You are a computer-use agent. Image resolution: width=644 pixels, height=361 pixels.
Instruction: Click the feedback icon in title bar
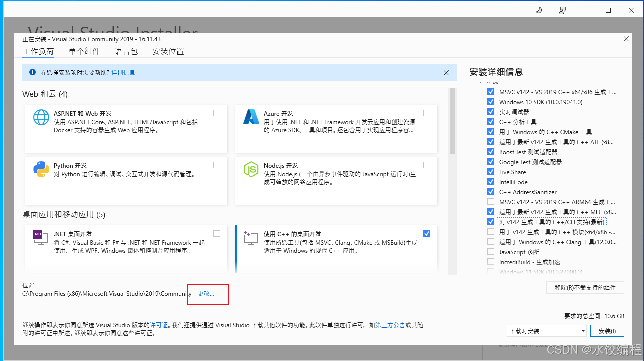point(563,10)
